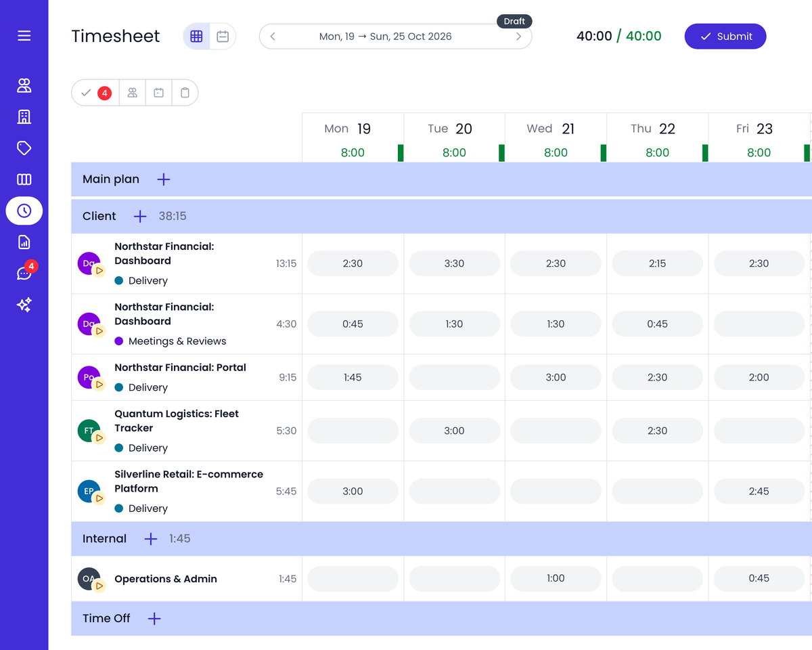Screen dimensions: 812x650
Task: Add entry to Time Off section
Action: 154,618
